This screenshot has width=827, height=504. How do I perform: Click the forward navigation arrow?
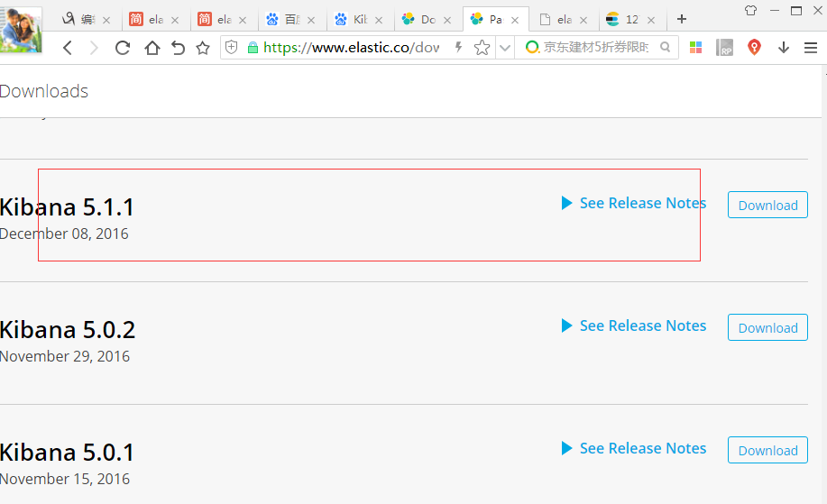click(94, 48)
